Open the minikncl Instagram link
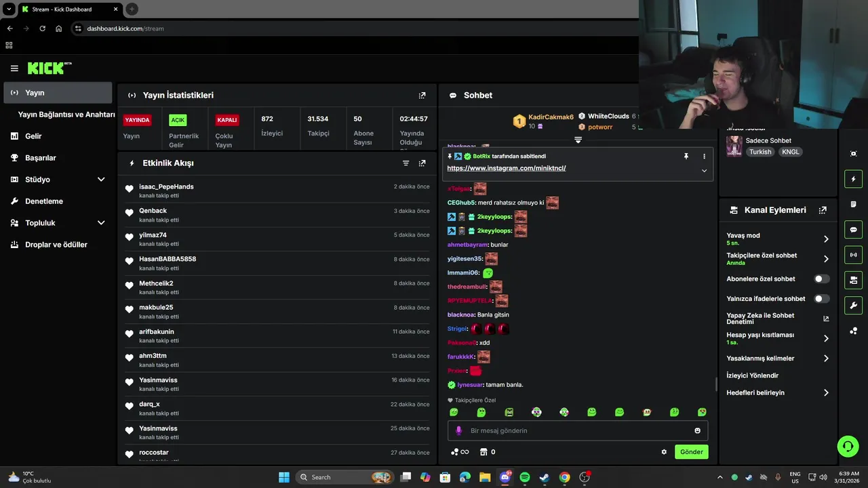Screen dimensions: 868x488 [x=507, y=168]
